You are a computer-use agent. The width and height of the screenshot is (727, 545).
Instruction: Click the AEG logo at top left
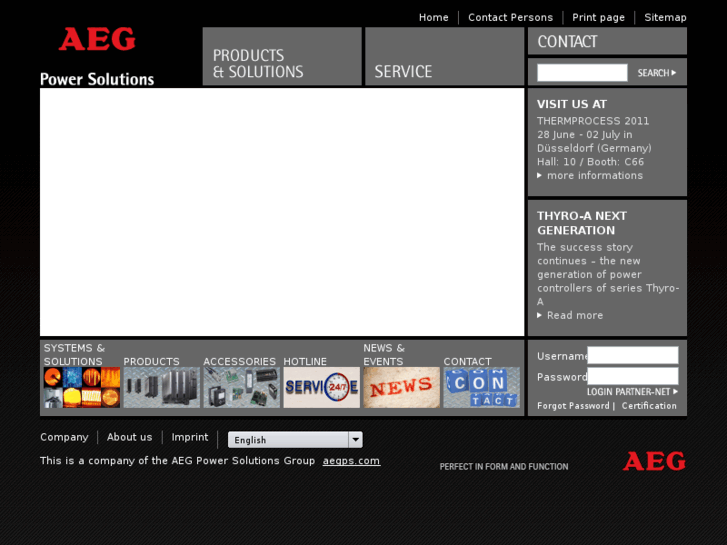click(97, 39)
